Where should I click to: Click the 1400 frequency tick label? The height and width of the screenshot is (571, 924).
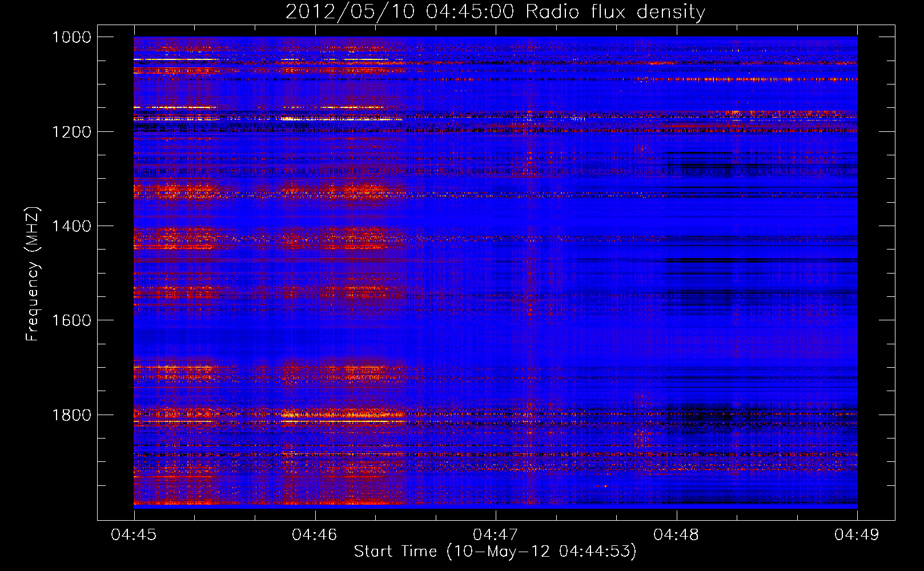click(71, 226)
